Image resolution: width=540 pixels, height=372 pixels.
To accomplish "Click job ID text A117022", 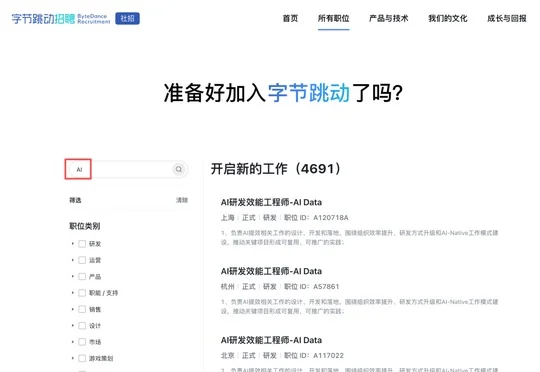I will pos(328,355).
